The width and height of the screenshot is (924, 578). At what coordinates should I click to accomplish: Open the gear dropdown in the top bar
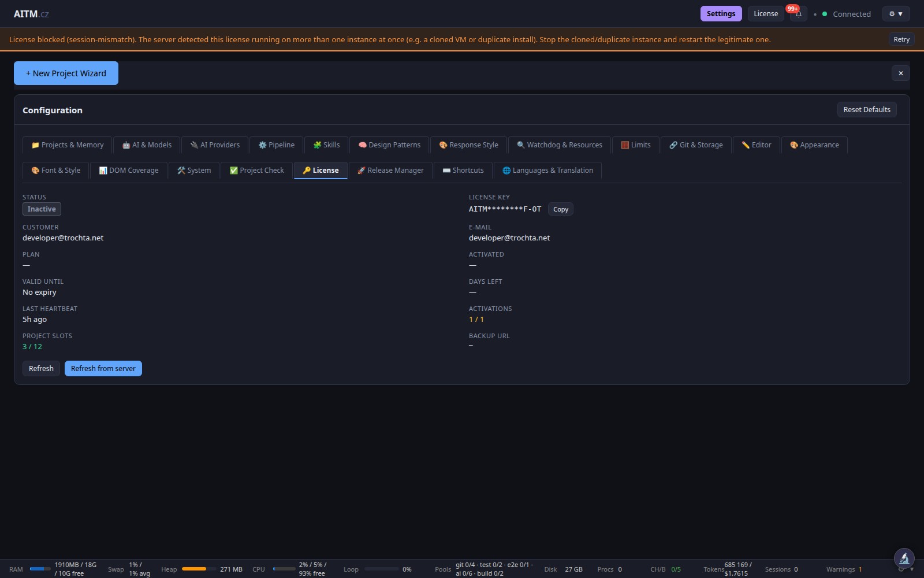(x=896, y=14)
